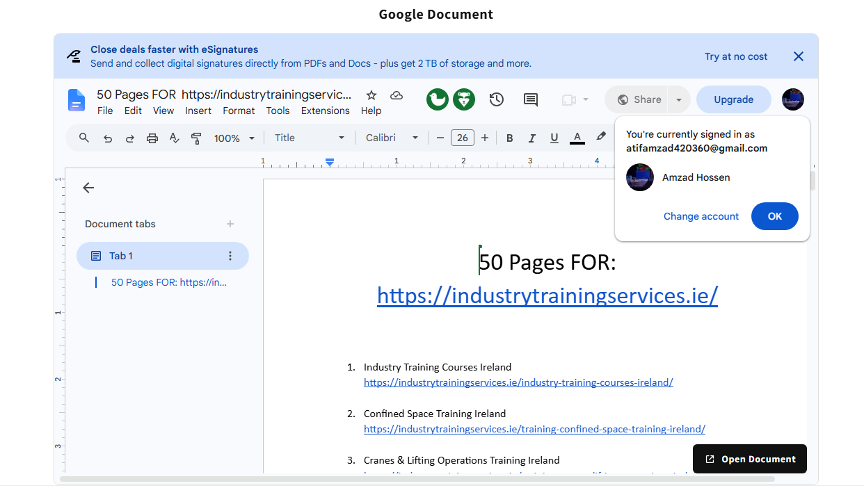The height and width of the screenshot is (504, 864).
Task: Open the text color picker
Action: click(577, 138)
